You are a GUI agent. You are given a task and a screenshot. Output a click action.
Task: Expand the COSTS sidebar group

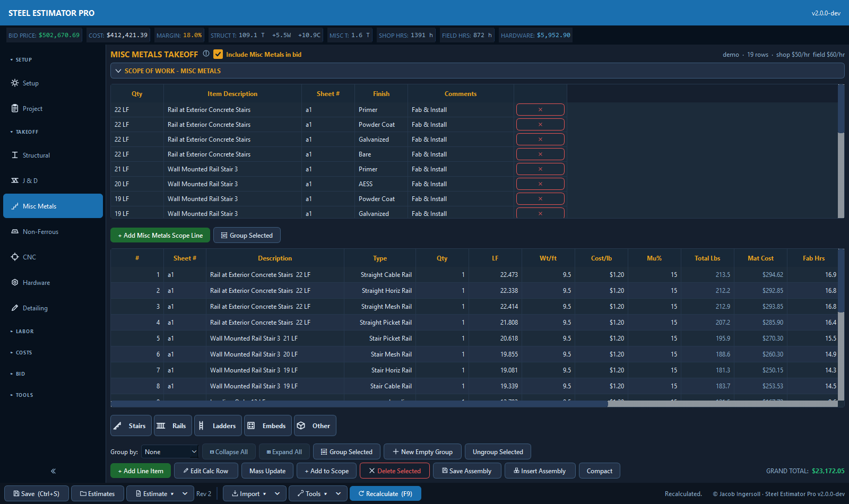pyautogui.click(x=21, y=352)
